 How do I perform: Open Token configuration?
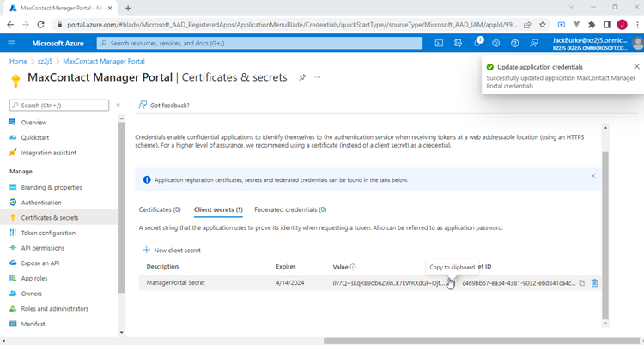[48, 233]
